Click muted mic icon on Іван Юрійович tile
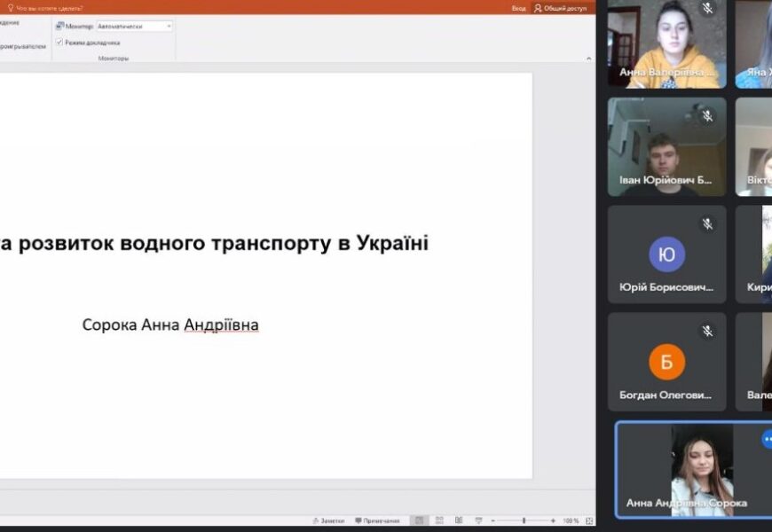The width and height of the screenshot is (772, 532). [707, 116]
